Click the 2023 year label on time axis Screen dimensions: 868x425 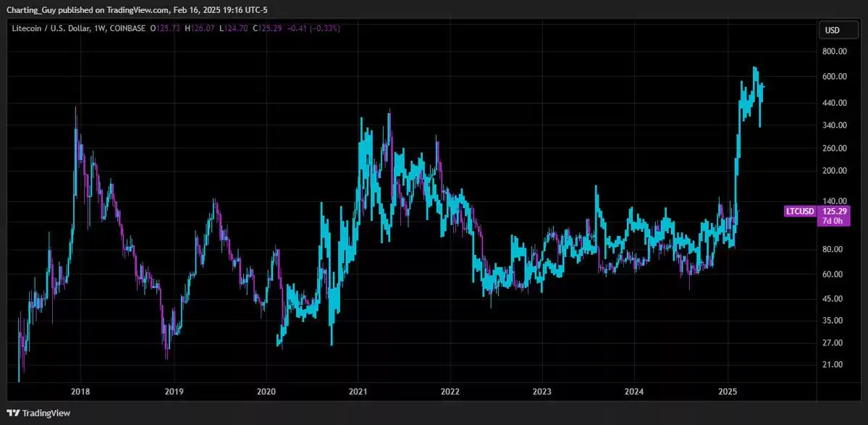(x=542, y=391)
